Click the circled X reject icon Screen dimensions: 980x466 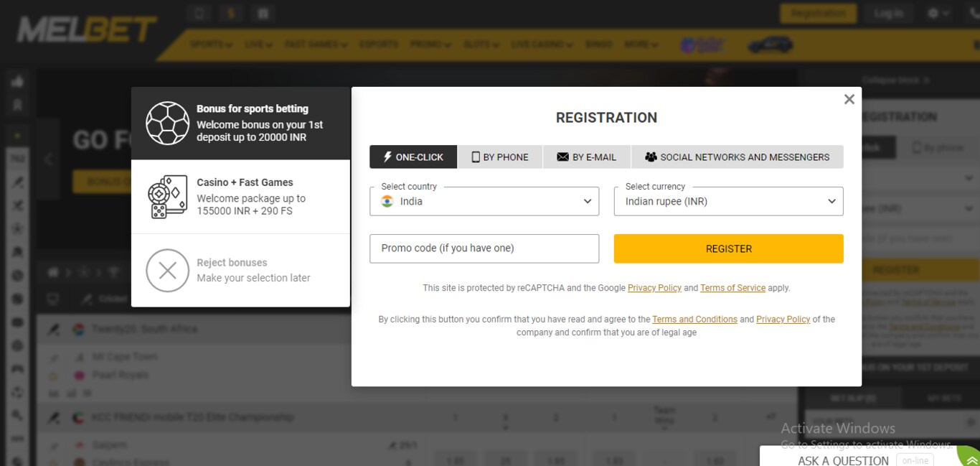(167, 271)
